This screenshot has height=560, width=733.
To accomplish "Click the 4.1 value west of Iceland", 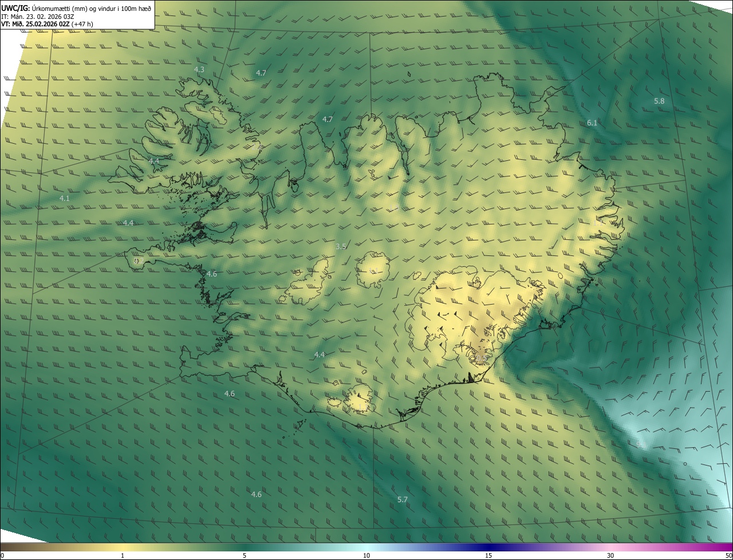I will coord(65,198).
